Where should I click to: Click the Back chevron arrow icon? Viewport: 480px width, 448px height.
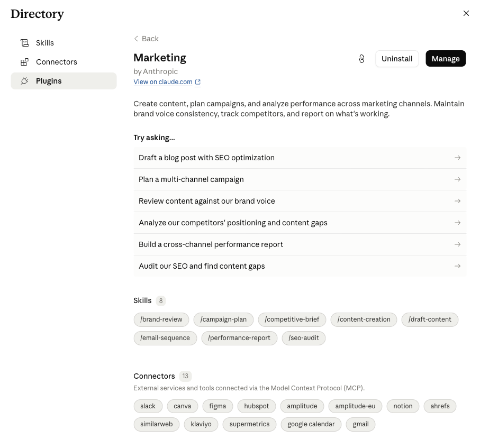[136, 39]
